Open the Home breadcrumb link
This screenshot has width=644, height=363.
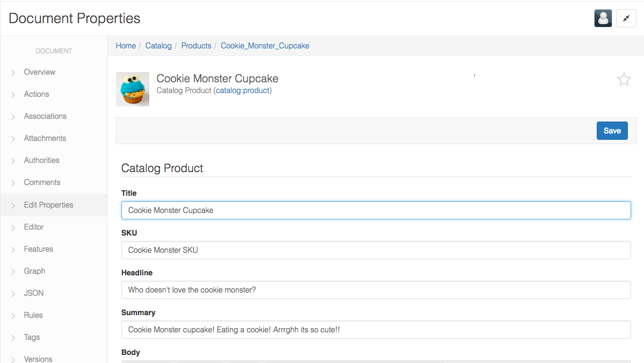coord(126,46)
